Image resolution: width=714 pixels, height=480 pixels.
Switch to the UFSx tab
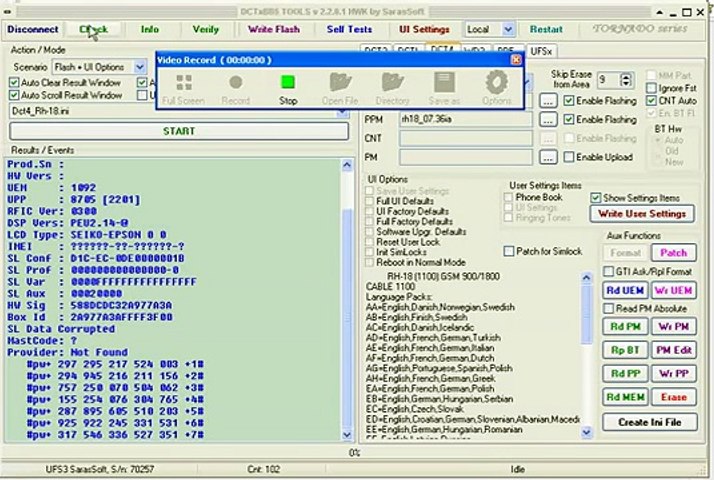pyautogui.click(x=541, y=51)
